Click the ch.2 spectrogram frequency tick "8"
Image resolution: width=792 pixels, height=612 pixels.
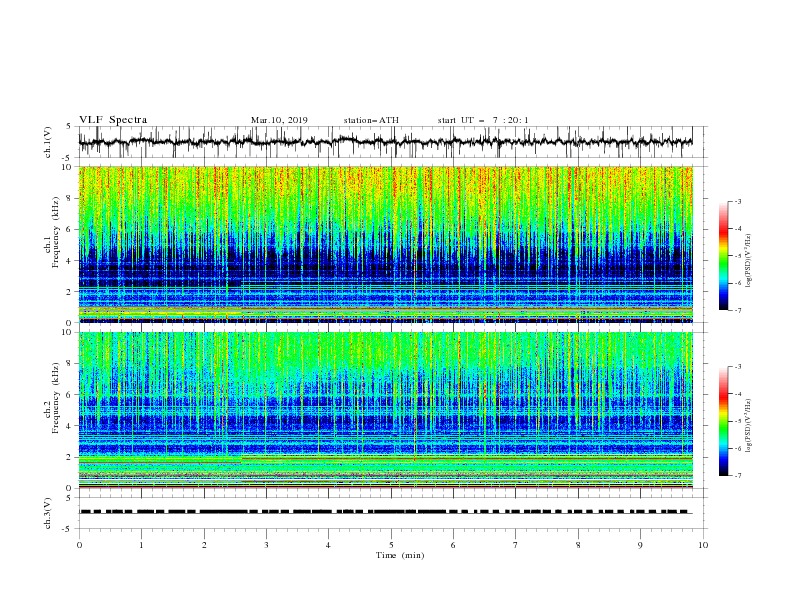(70, 364)
